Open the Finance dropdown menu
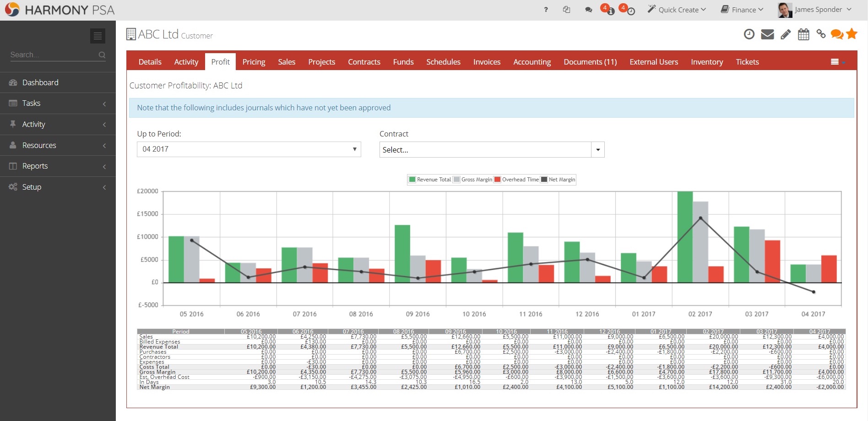The height and width of the screenshot is (421, 868). click(742, 10)
